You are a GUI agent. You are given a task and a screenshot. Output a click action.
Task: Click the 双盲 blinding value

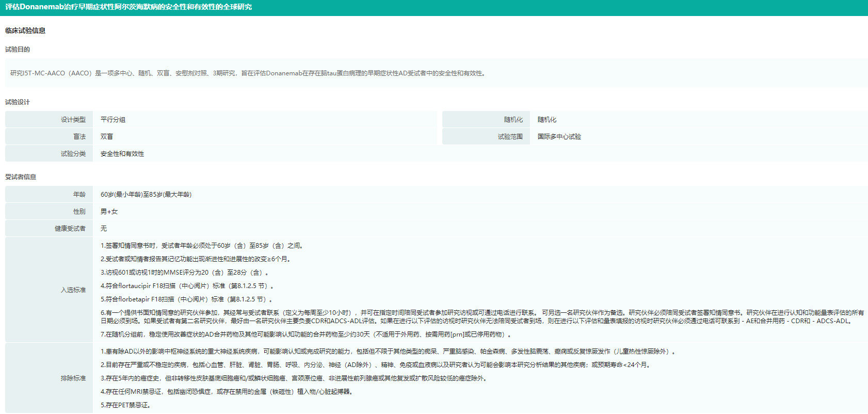107,137
